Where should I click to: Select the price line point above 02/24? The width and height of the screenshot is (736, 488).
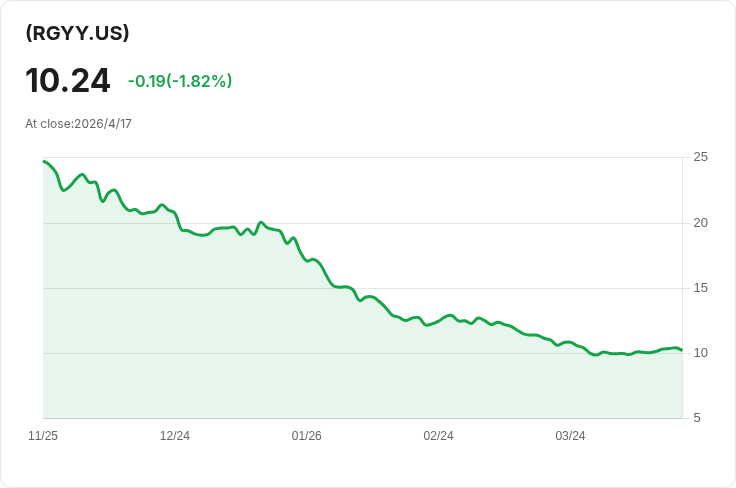click(x=438, y=320)
